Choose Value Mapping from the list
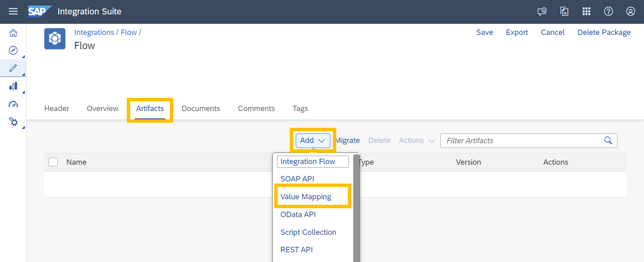Screen dimensions: 644x262 pyautogui.click(x=305, y=197)
